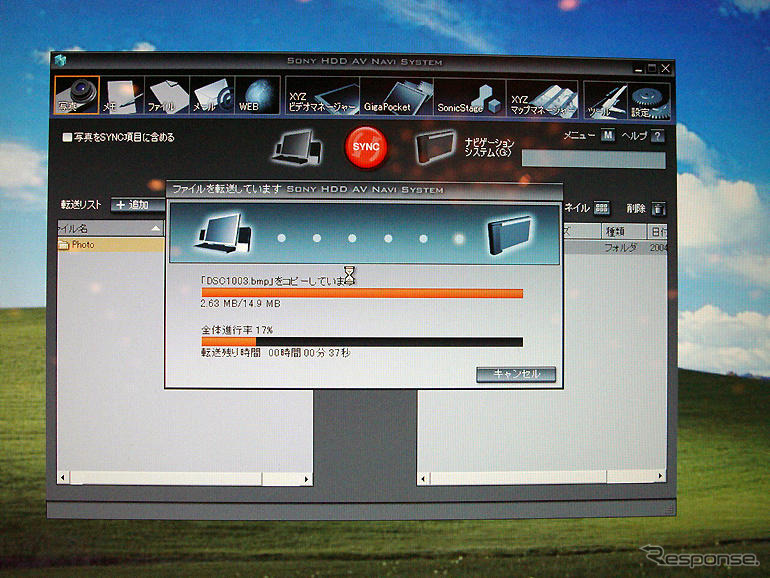Open the メニュー M button

pos(608,135)
